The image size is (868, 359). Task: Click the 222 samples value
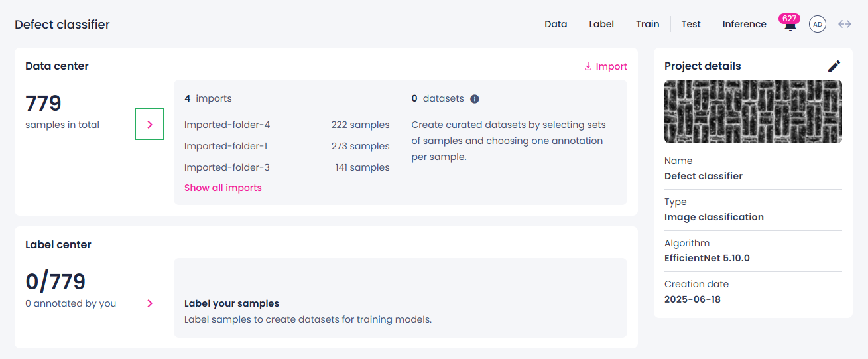361,125
